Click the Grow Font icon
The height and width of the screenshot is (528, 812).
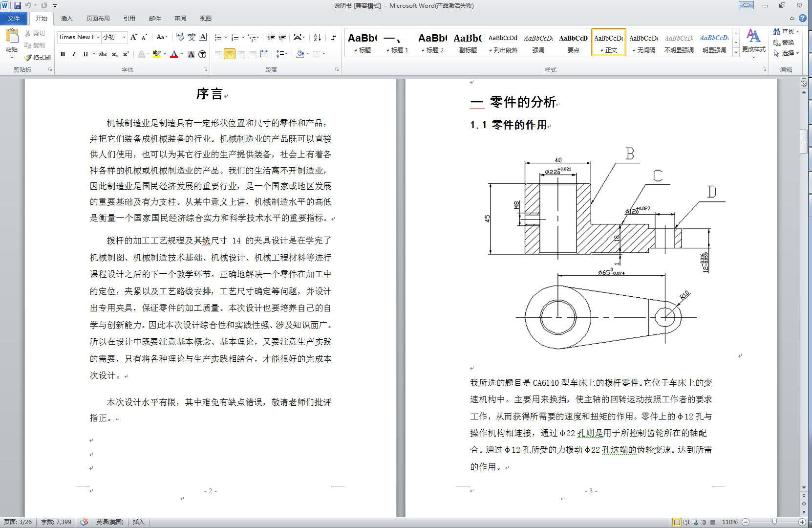point(133,37)
